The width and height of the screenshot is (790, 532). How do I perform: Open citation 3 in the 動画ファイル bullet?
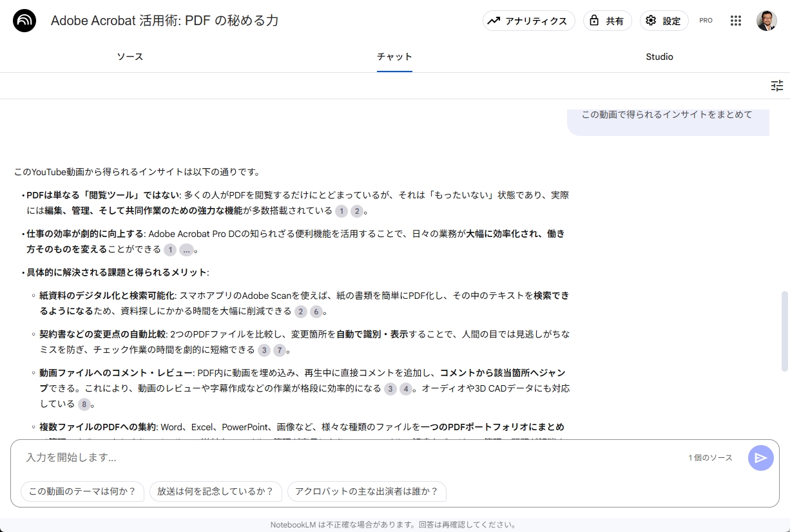point(390,389)
